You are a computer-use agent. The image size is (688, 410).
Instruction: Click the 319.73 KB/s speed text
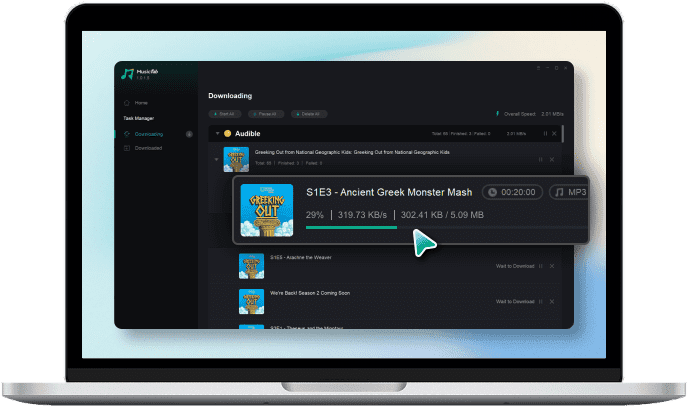point(362,215)
